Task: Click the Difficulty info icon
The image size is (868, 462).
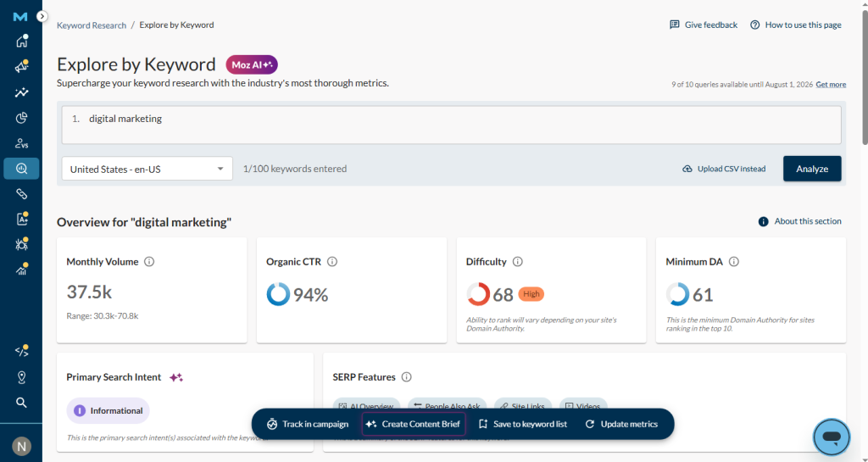Action: pos(518,262)
